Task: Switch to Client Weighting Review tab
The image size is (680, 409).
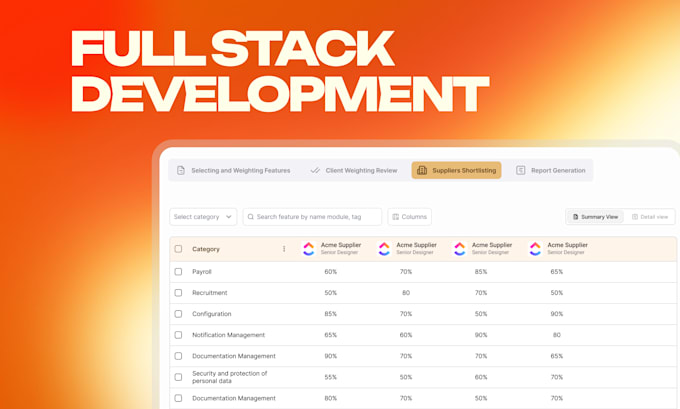Action: click(x=354, y=170)
